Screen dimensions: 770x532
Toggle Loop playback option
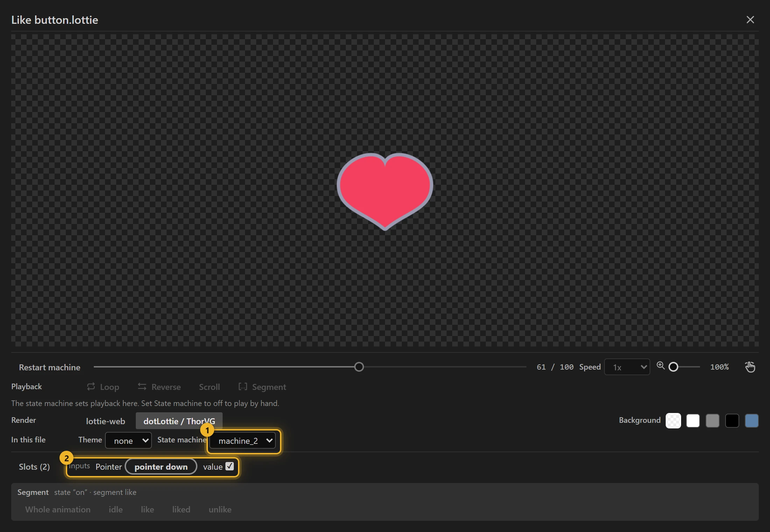(x=103, y=387)
